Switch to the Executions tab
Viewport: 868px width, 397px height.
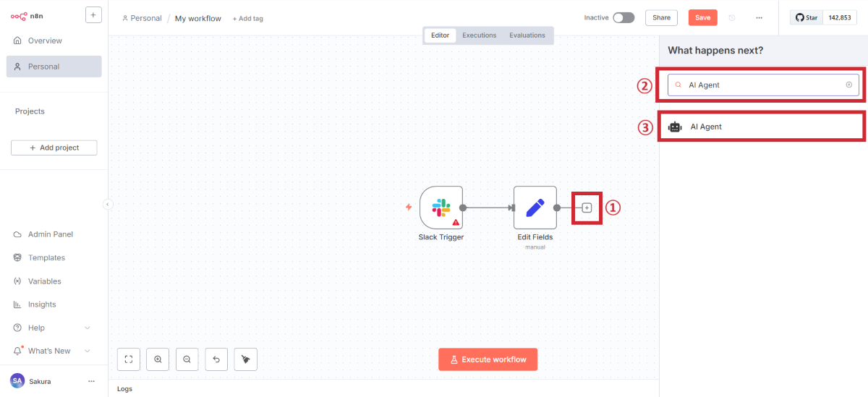click(x=480, y=35)
